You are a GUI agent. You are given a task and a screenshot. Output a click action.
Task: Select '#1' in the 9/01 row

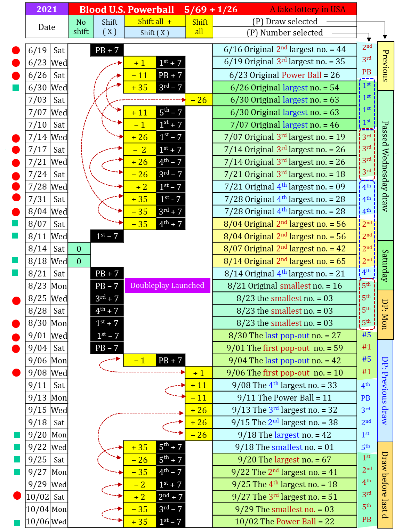coord(367,347)
